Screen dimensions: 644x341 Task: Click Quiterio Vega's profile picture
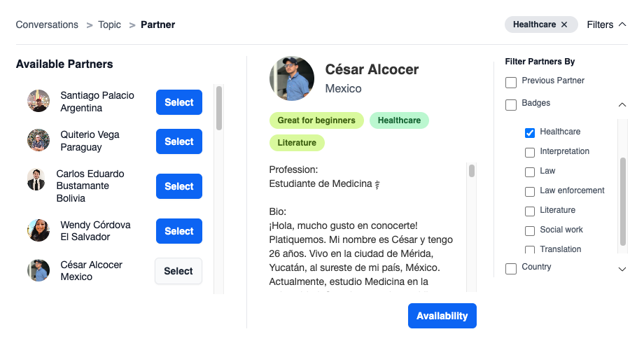coord(38,140)
